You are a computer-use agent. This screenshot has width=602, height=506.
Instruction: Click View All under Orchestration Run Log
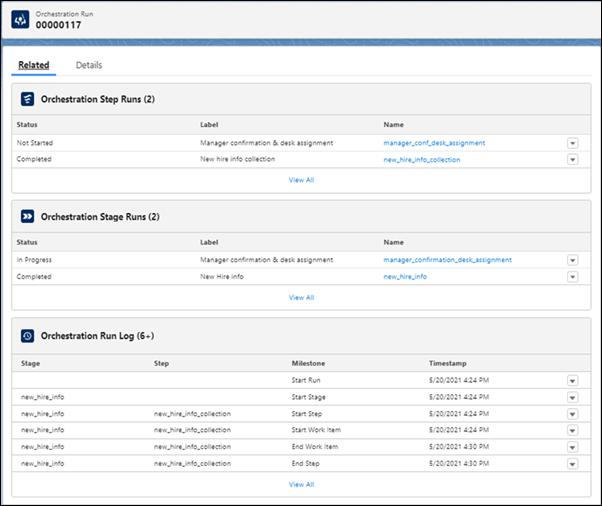pyautogui.click(x=301, y=485)
